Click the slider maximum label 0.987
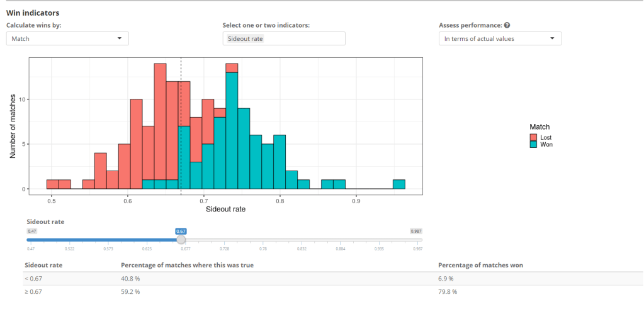The image size is (644, 314). pos(416,231)
